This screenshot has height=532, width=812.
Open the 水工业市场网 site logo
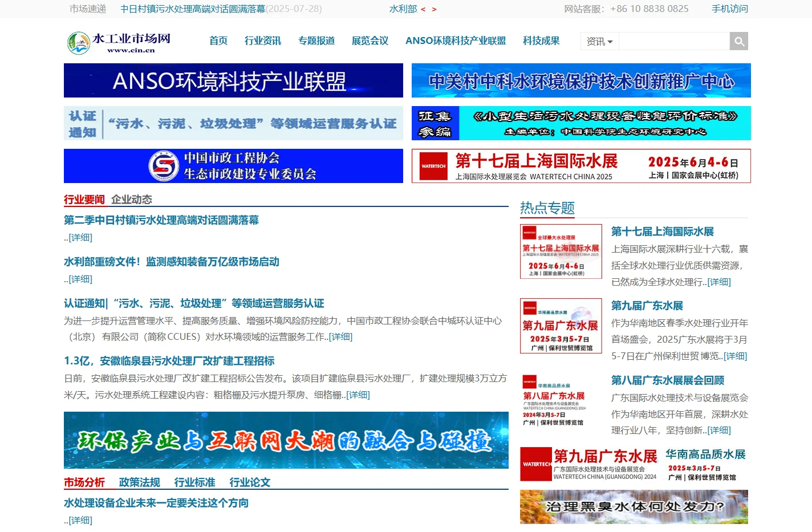pos(119,43)
